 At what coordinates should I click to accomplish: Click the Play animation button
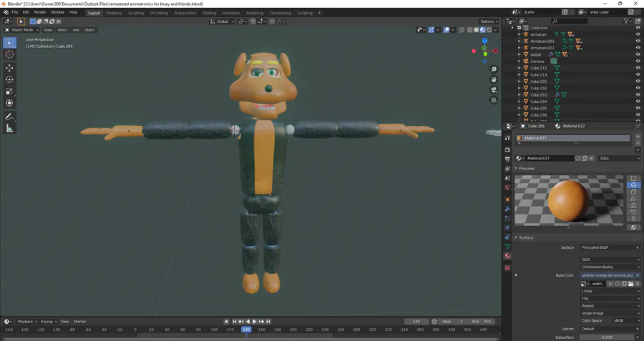(x=255, y=322)
